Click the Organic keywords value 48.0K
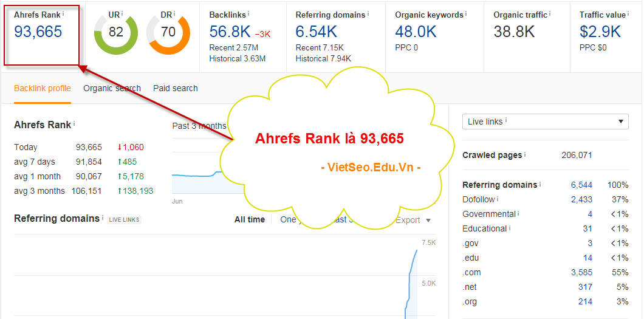Screen dimensions: 644x319 click(x=416, y=32)
